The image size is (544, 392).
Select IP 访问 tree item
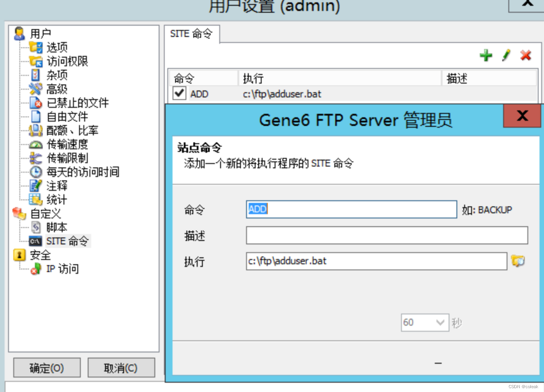click(62, 269)
